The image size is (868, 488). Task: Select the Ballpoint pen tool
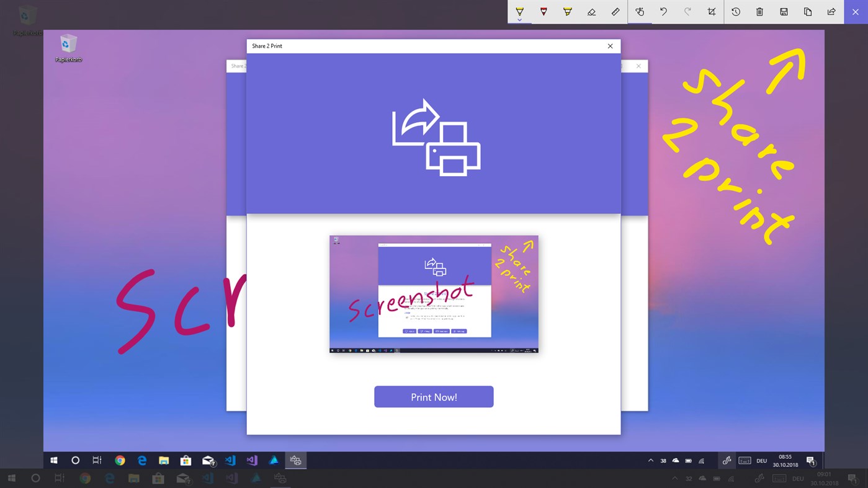coord(519,11)
